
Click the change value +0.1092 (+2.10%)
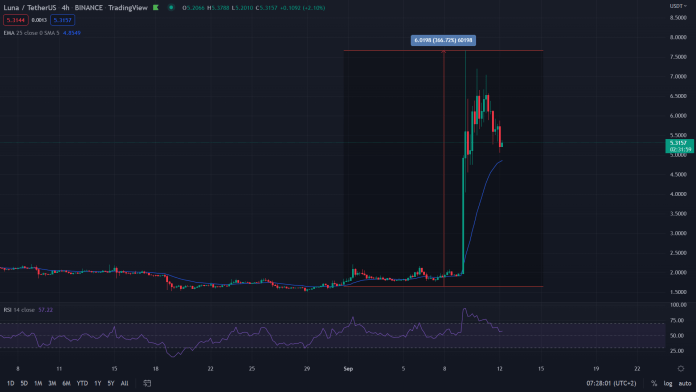tap(302, 8)
